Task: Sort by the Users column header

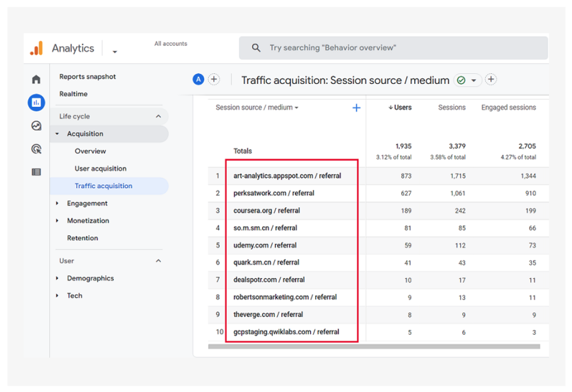Action: 400,108
